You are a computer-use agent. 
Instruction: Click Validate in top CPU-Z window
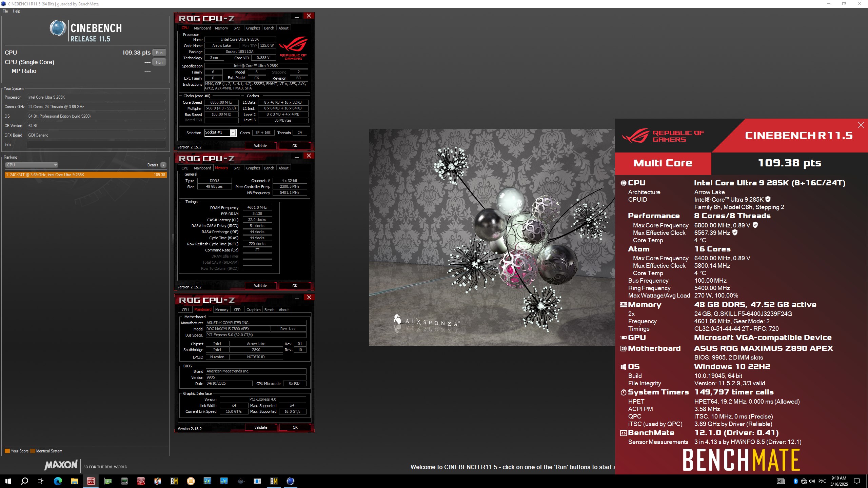point(260,146)
